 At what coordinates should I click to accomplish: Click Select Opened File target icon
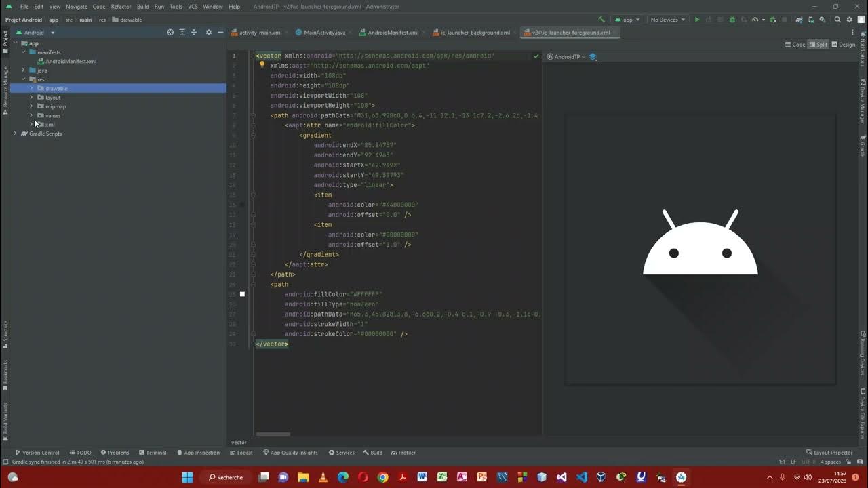170,32
